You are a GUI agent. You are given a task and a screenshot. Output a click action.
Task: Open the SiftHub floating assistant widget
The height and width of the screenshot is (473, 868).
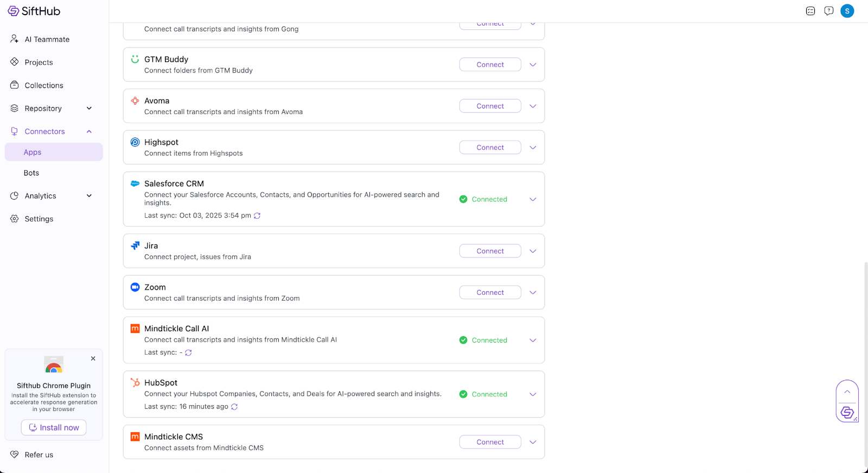(x=847, y=413)
